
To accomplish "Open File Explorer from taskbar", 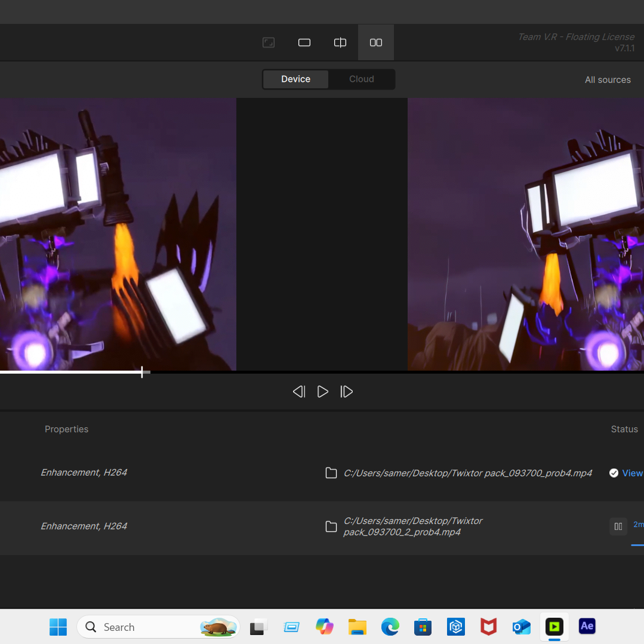I will click(358, 627).
